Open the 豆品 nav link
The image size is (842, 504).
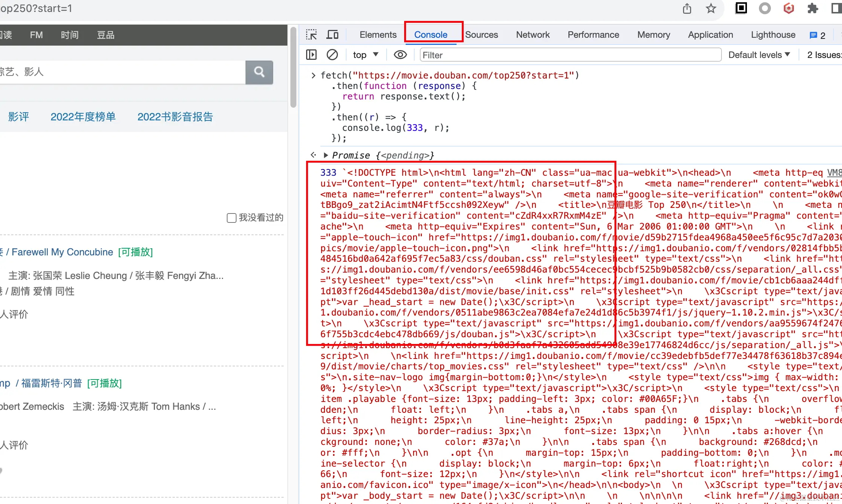106,35
